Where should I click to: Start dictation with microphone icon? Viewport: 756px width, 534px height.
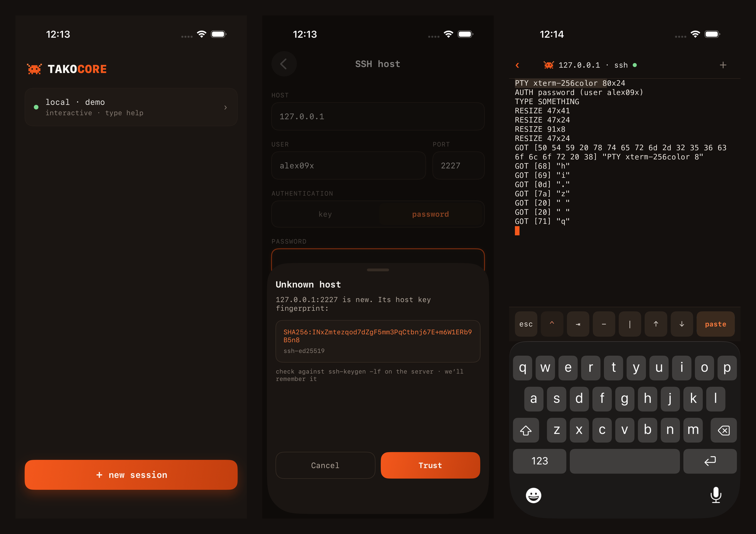click(716, 495)
